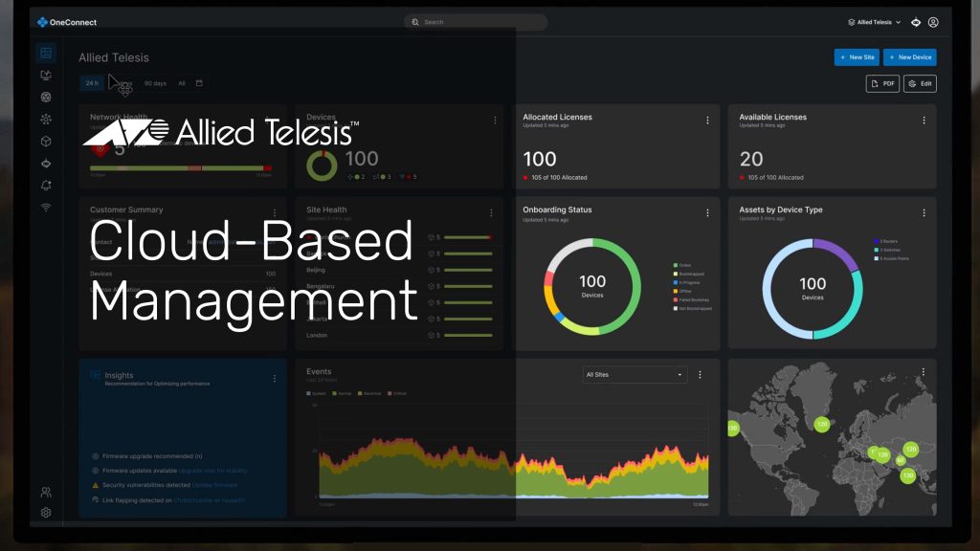This screenshot has height=551, width=980.
Task: Click the bell notifications icon in sidebar
Action: 46,186
